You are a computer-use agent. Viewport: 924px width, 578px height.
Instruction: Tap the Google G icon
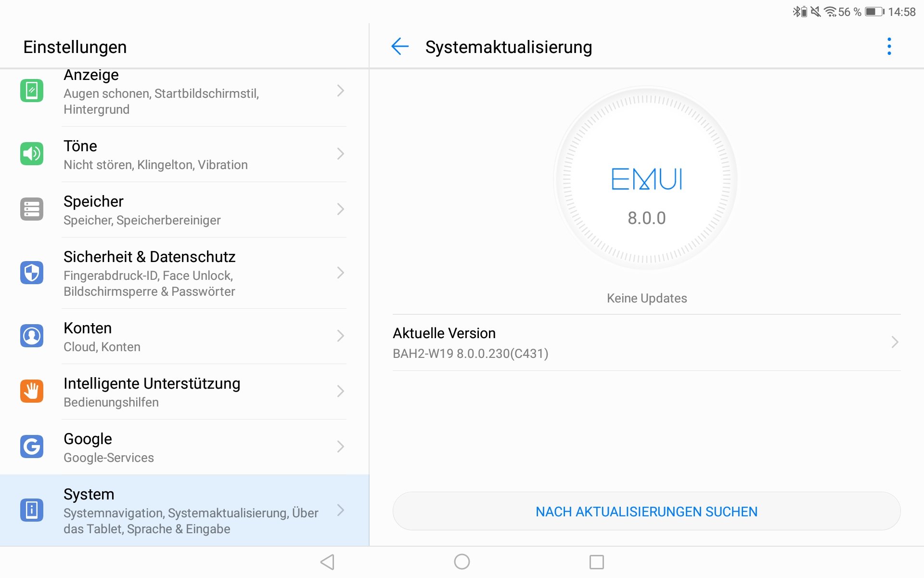[32, 447]
